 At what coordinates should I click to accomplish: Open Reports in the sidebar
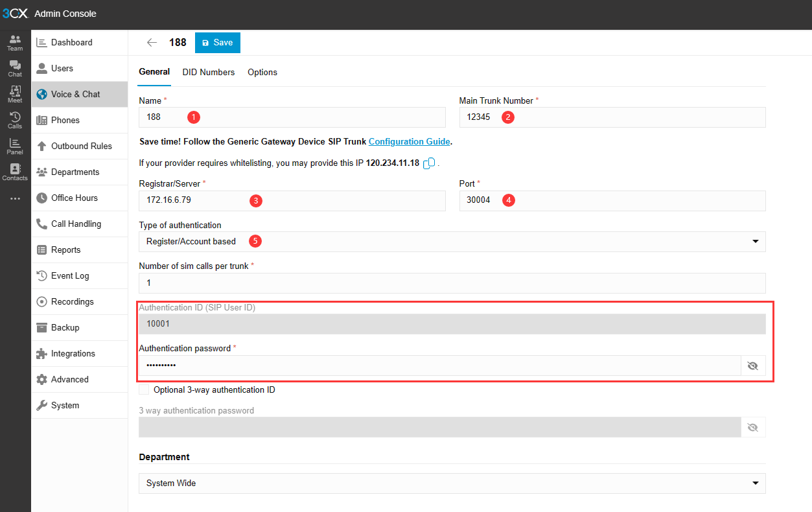pos(80,250)
